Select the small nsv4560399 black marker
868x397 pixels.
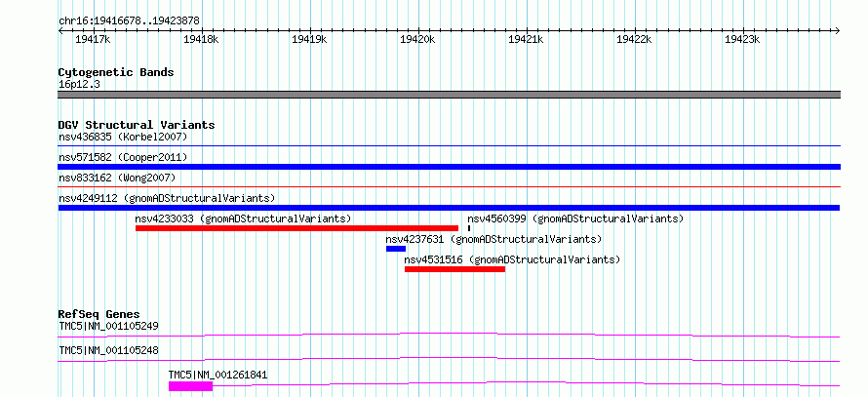tap(469, 228)
